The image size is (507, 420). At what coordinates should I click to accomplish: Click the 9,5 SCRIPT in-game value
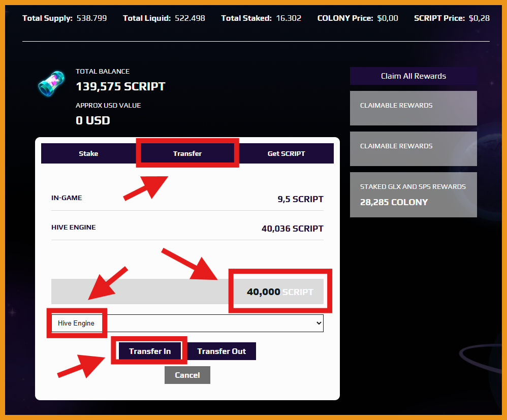click(x=300, y=199)
